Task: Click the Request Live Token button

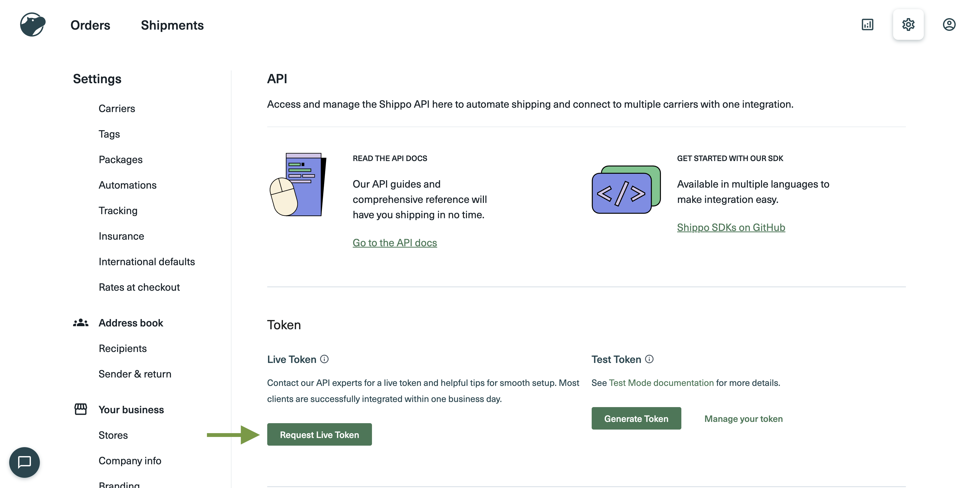Action: [319, 434]
